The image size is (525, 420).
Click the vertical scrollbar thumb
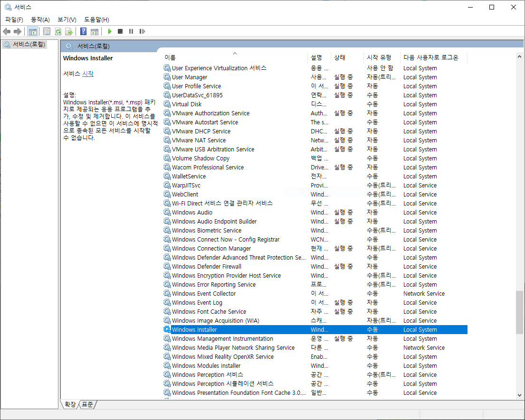519,312
